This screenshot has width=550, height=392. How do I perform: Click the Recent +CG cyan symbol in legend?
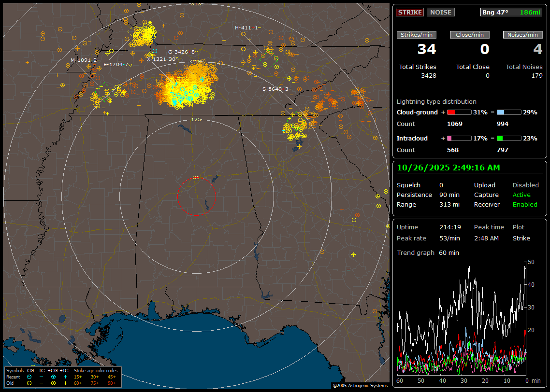(x=53, y=377)
